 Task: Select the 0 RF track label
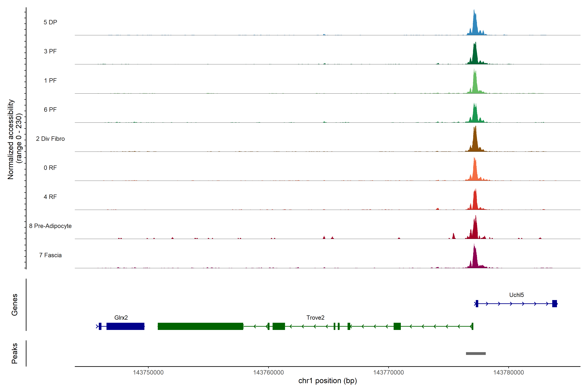(50, 168)
